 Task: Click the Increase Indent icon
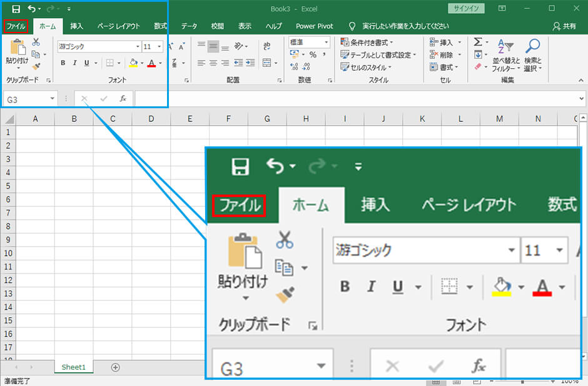[250, 63]
